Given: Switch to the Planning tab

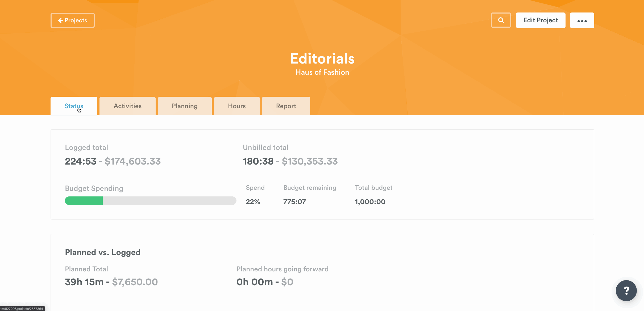Looking at the screenshot, I should pos(185,106).
